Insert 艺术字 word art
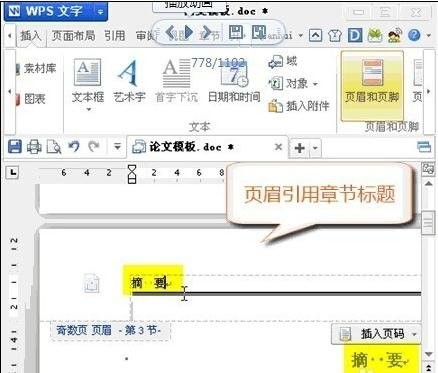Viewport: 438px width, 373px height. pyautogui.click(x=129, y=81)
